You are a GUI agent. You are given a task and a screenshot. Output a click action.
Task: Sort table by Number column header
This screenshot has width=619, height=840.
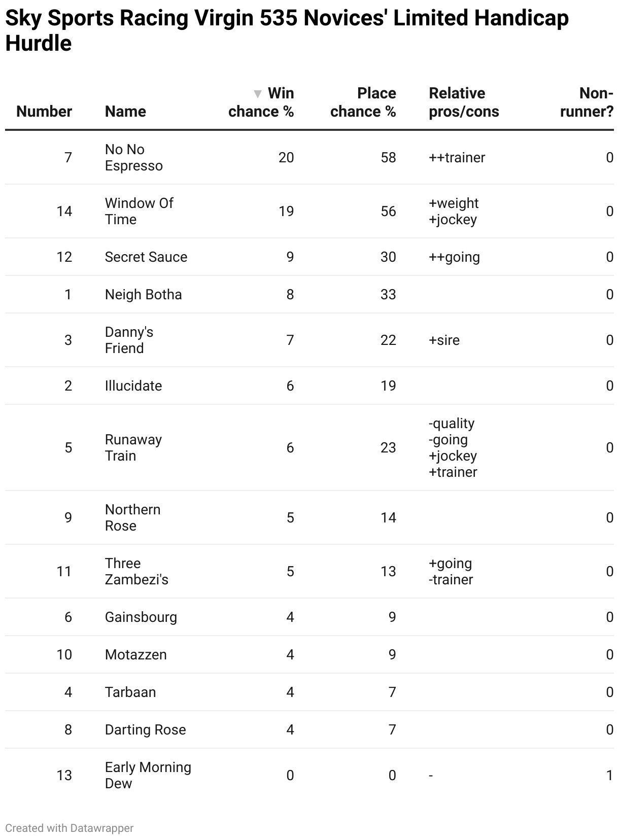click(x=44, y=112)
